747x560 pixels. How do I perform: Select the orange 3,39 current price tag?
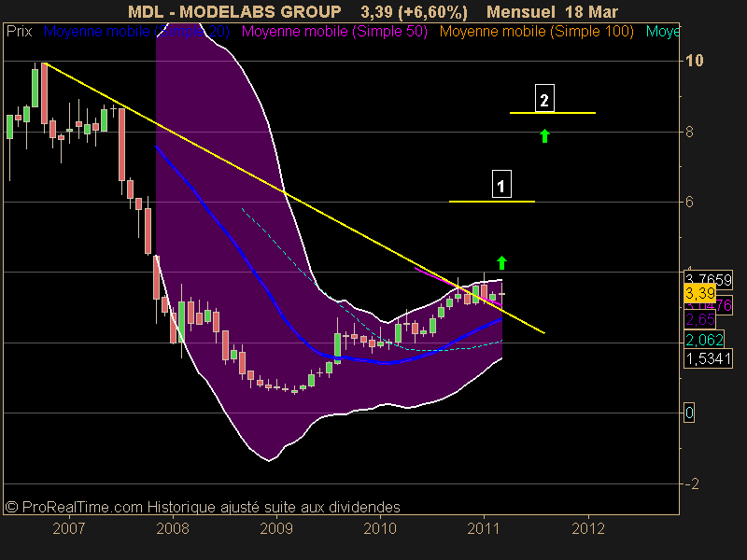click(699, 293)
